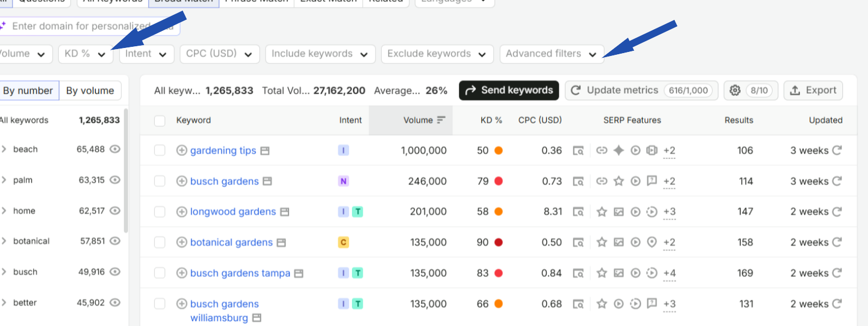Expand the beach keyword group chevron
The height and width of the screenshot is (326, 868).
[4, 149]
